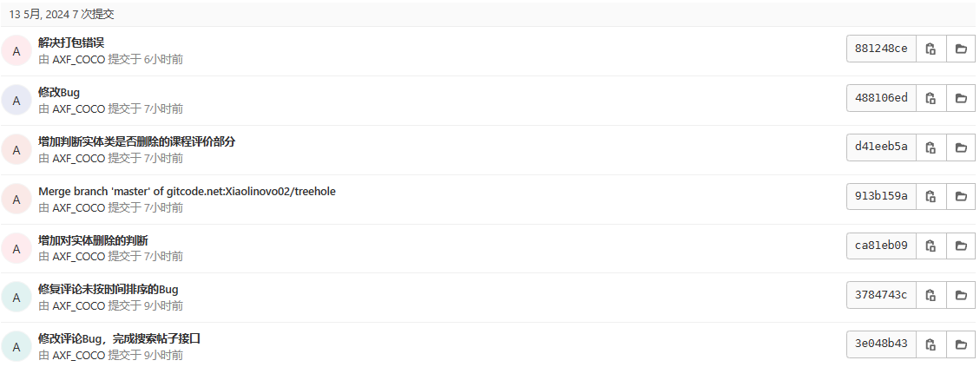Screen dimensions: 980x367
Task: Open commit hash d41eeb5a
Action: pyautogui.click(x=881, y=147)
